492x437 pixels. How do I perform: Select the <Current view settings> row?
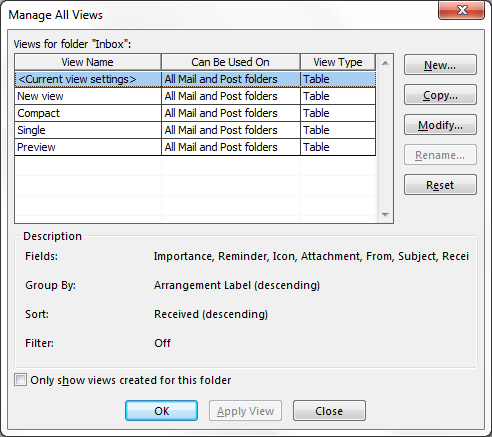[x=195, y=79]
